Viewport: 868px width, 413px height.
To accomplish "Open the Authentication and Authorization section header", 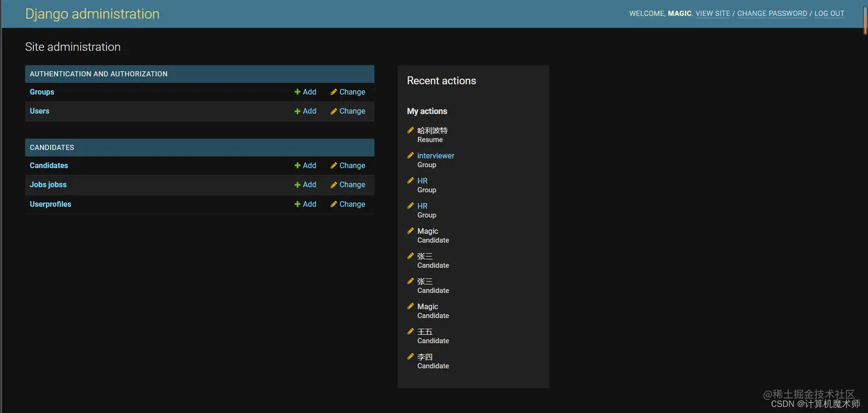I will (99, 74).
